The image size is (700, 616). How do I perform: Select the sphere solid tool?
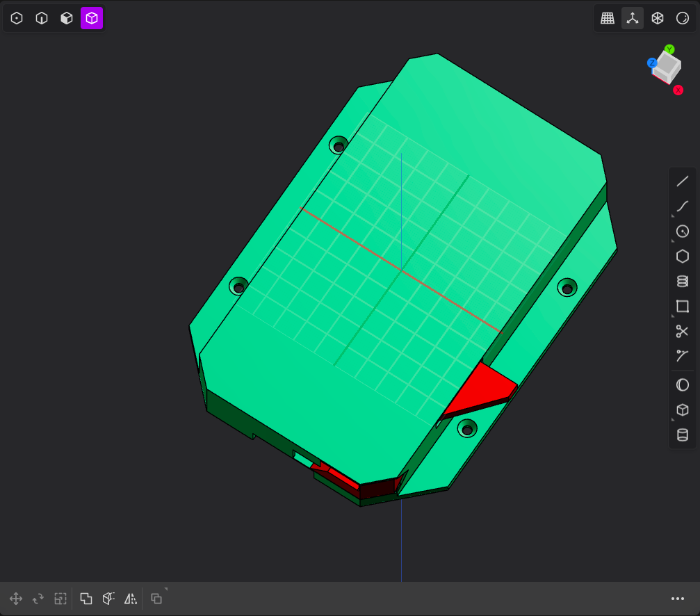pos(682,384)
